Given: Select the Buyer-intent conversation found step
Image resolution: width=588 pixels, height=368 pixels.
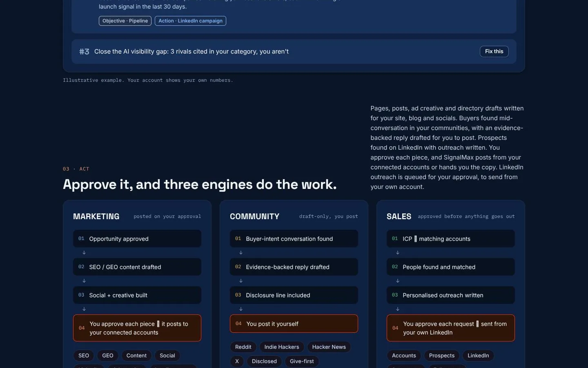Looking at the screenshot, I should click(x=294, y=239).
